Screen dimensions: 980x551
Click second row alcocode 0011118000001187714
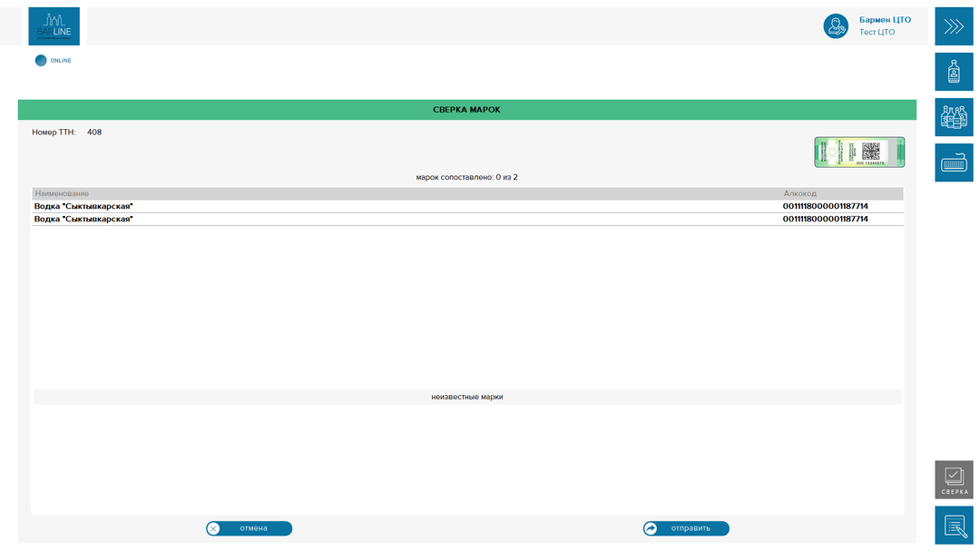825,219
